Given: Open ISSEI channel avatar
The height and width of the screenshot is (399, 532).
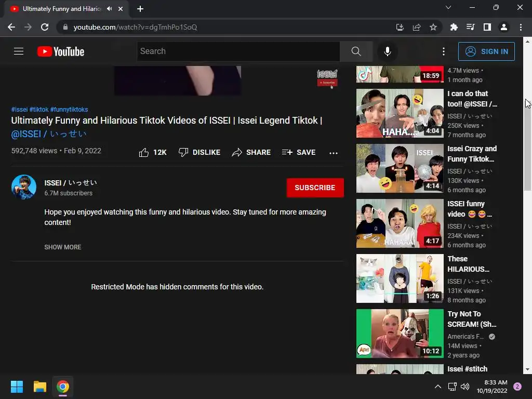Looking at the screenshot, I should [24, 187].
